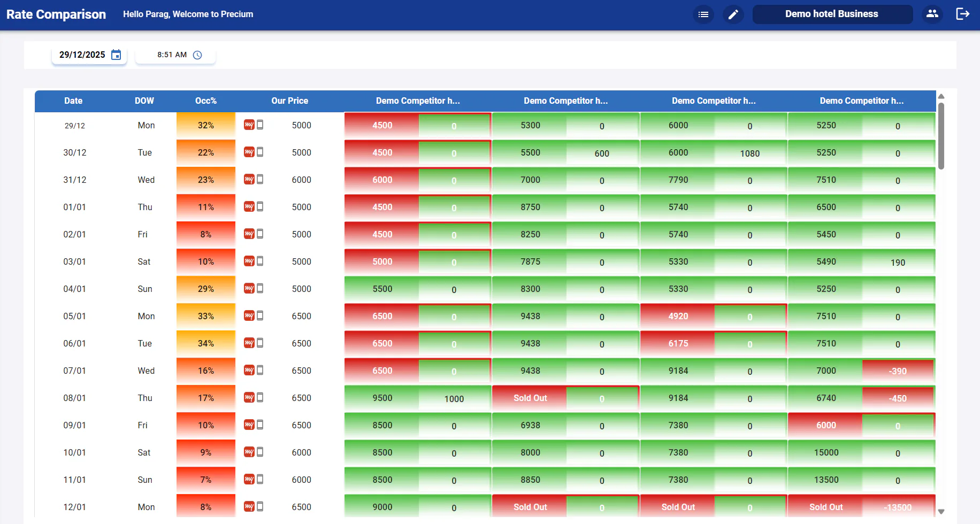Click MakeMyTrip icon in the 07/01 row
980x524 pixels.
249,370
